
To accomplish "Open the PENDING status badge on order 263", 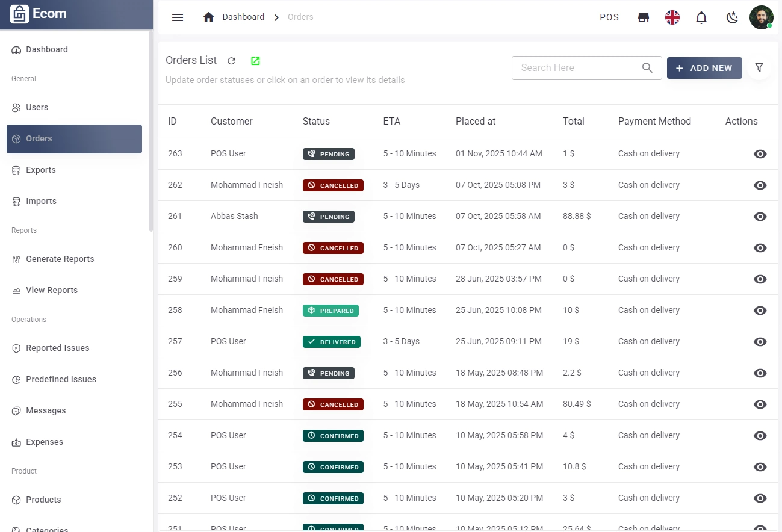I will [x=329, y=153].
